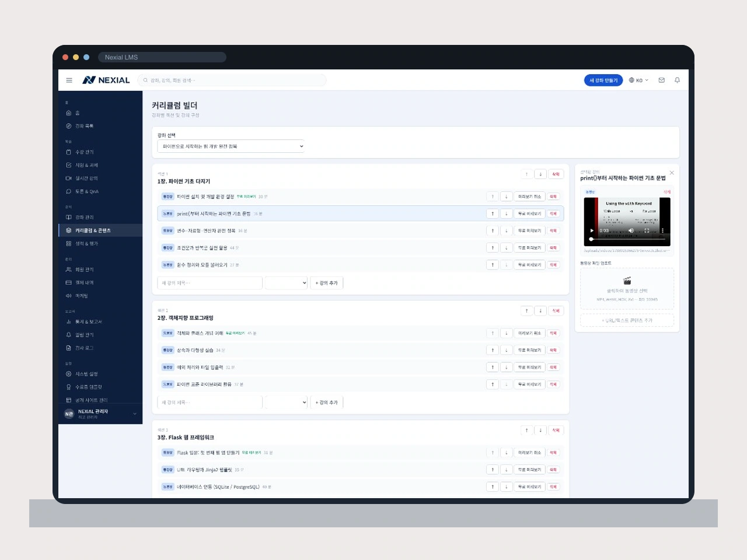Click 강의 추가 in section 1장
The height and width of the screenshot is (560, 747).
(x=327, y=283)
